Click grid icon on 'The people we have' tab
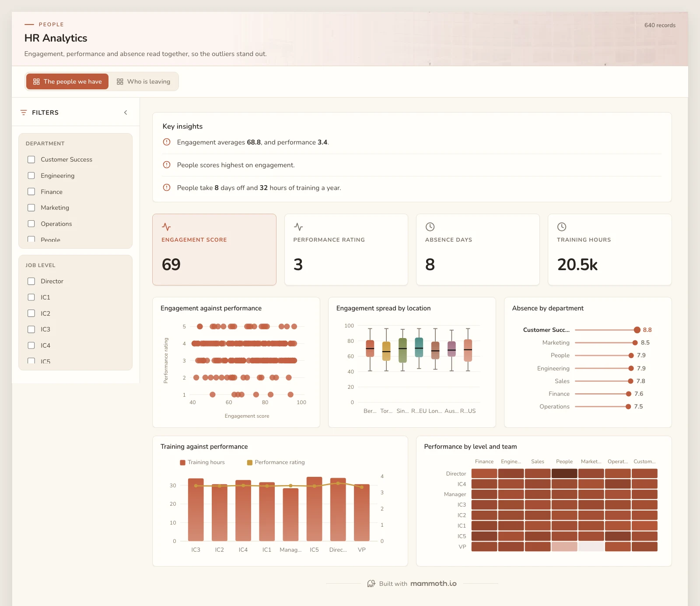 coord(36,81)
